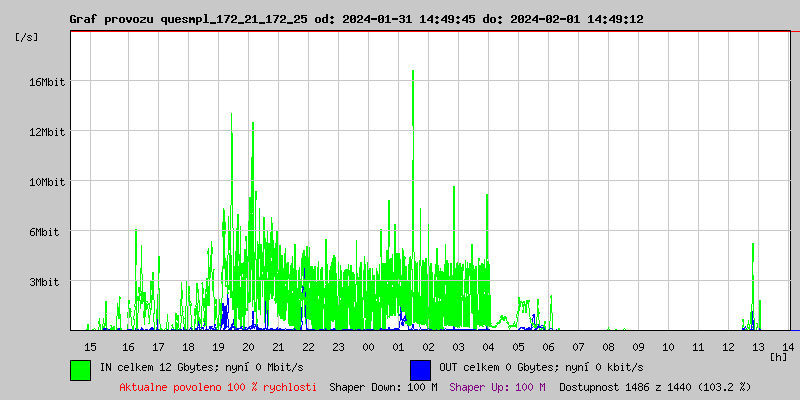The image size is (800, 400).
Task: Click the 04 hour marker on x-axis
Action: coord(488,346)
